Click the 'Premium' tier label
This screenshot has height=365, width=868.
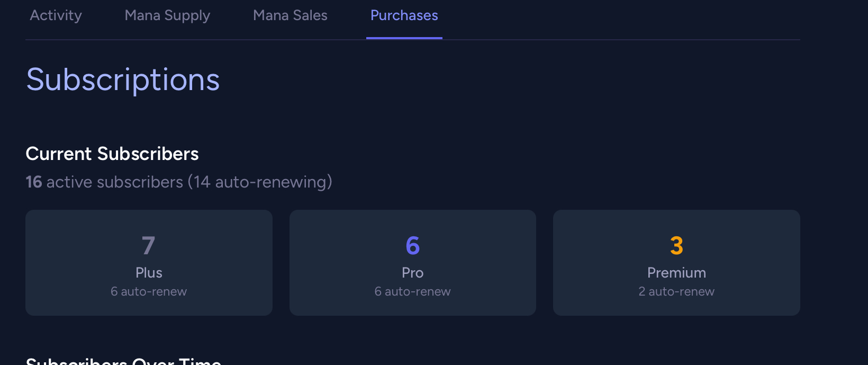[x=676, y=273]
